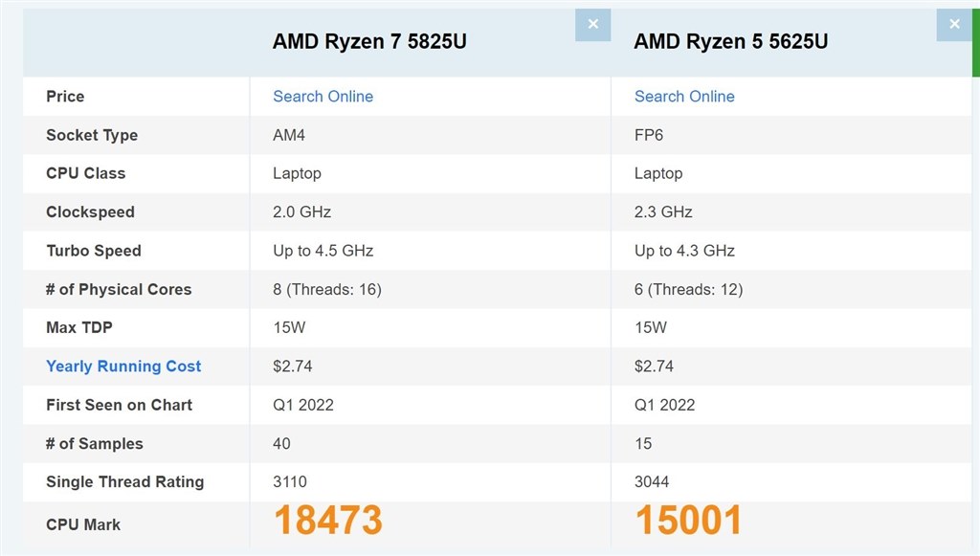Select the AMD Ryzen 5 5625U heading

[x=732, y=41]
